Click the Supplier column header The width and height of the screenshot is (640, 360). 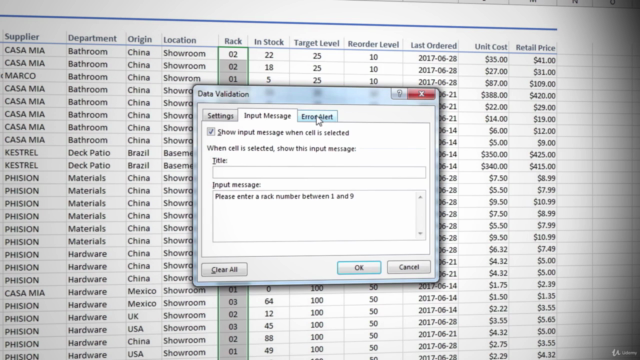(x=22, y=37)
